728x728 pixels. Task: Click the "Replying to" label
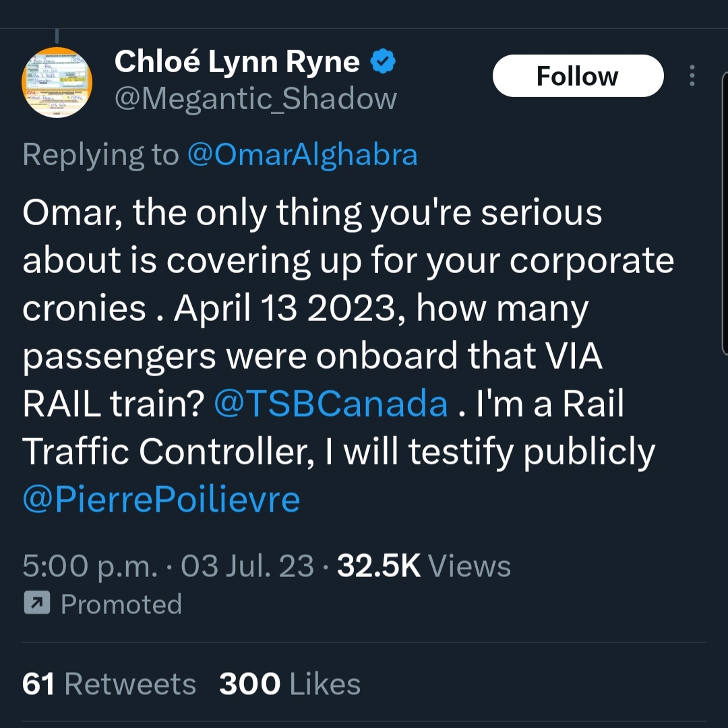pyautogui.click(x=100, y=154)
